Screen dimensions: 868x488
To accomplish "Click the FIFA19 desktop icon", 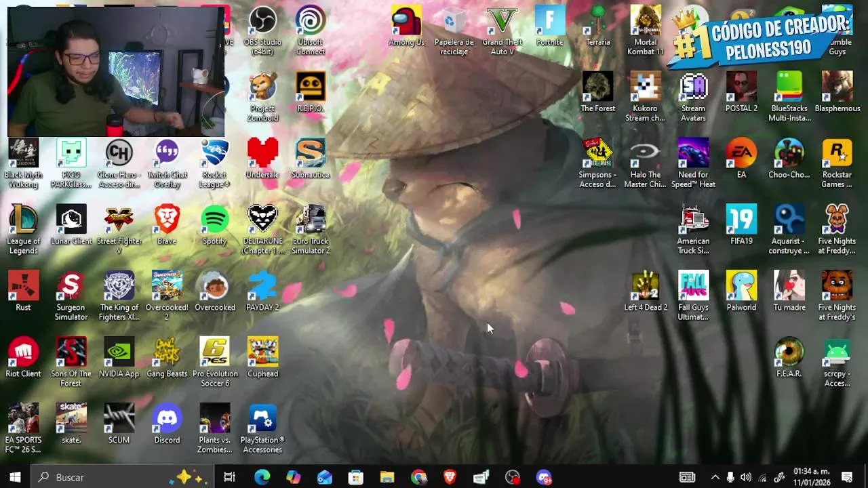I will 741,225.
